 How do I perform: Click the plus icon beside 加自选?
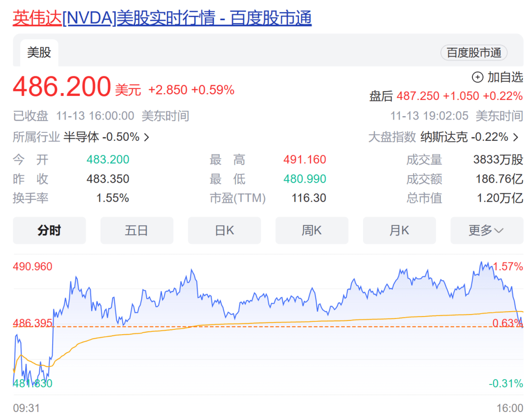pyautogui.click(x=477, y=77)
